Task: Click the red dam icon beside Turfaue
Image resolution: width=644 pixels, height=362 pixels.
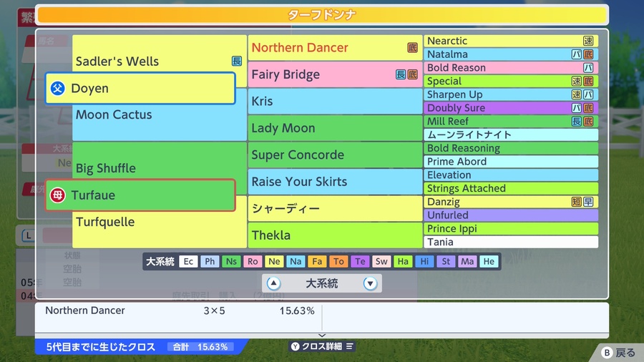Action: coord(57,195)
